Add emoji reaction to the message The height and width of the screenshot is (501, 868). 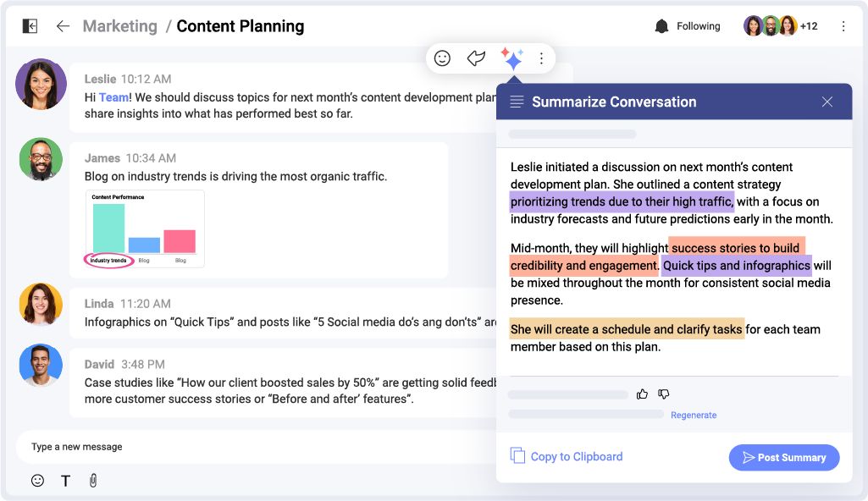442,58
